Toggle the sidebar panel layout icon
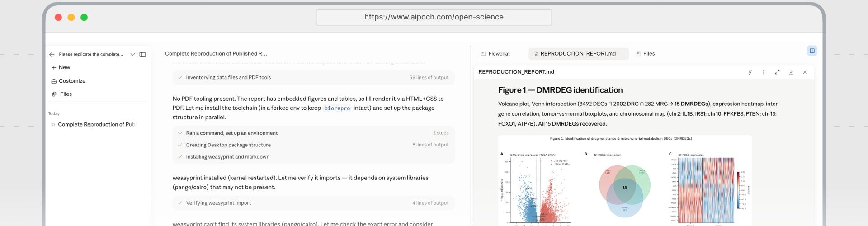Image resolution: width=868 pixels, height=226 pixels. coord(142,54)
